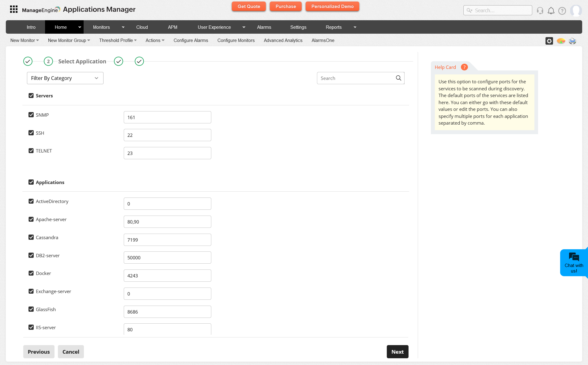The width and height of the screenshot is (588, 365).
Task: Switch to the Settings tab
Action: coord(298,27)
